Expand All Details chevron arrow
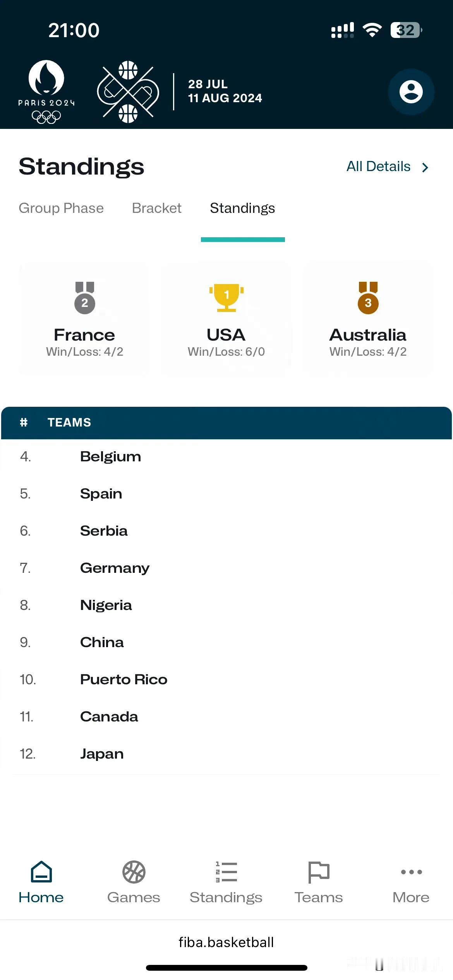Image resolution: width=453 pixels, height=980 pixels. [425, 167]
